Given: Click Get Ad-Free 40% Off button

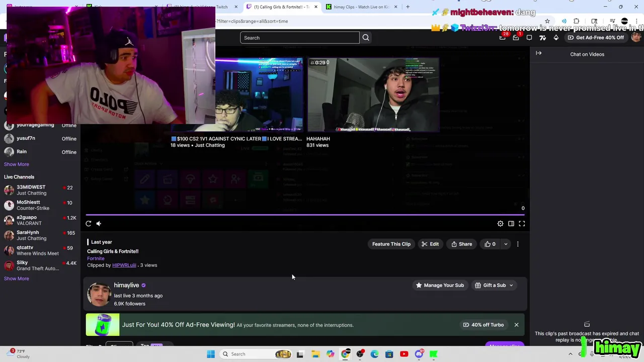Looking at the screenshot, I should (596, 38).
